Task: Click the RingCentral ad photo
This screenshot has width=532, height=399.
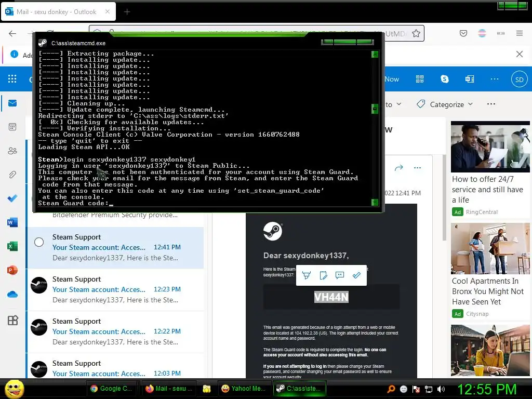Action: click(490, 147)
